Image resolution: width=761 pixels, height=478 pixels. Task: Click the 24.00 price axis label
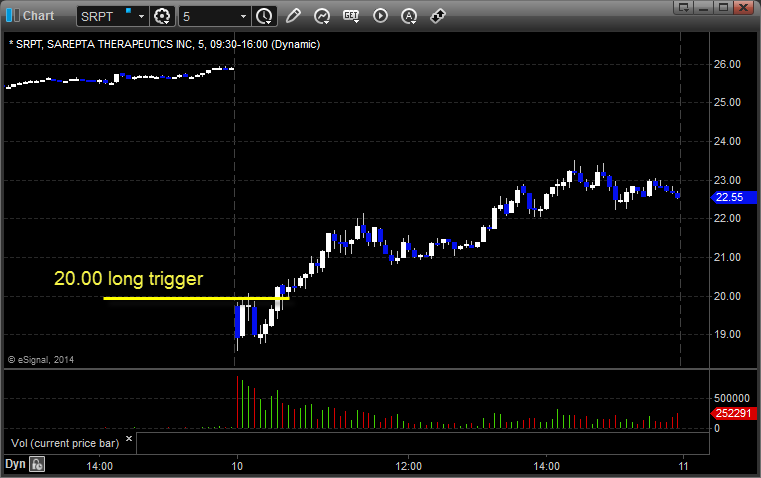click(727, 141)
